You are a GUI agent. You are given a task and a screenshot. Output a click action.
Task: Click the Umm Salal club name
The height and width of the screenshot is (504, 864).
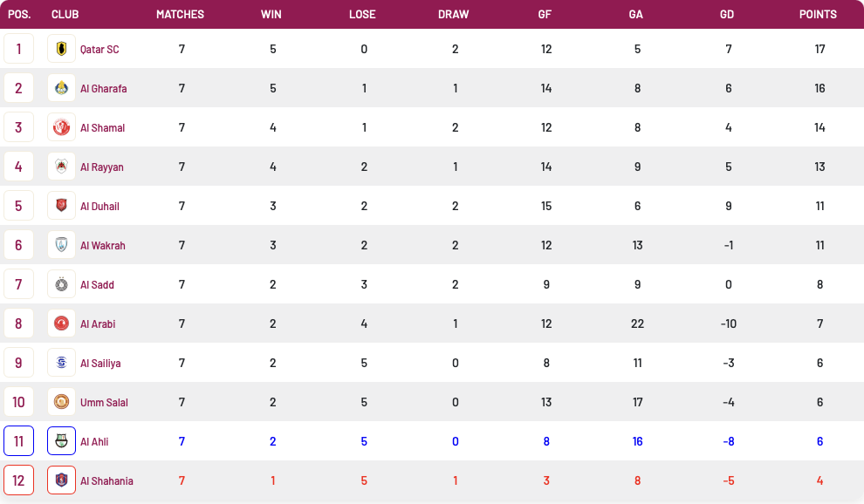click(104, 402)
